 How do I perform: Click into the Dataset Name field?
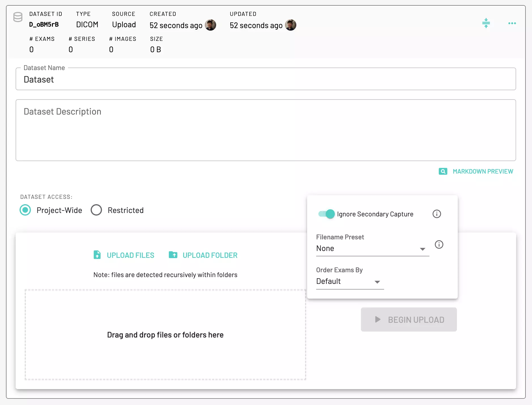point(265,79)
